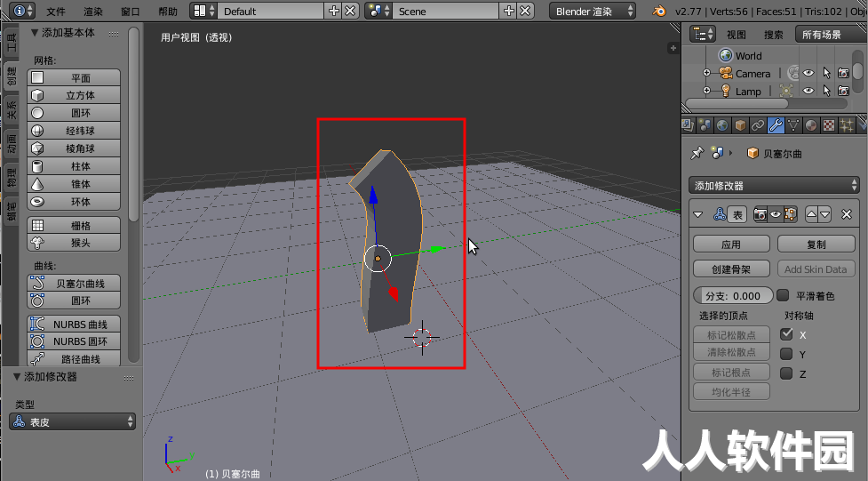Viewport: 868px width, 481px height.
Task: Open the Render Layers properties tab
Action: click(x=688, y=125)
